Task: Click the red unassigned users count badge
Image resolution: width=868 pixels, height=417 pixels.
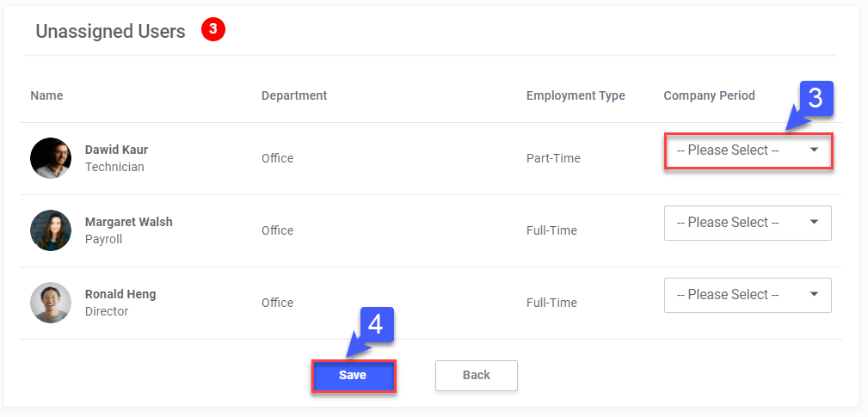Action: click(x=212, y=30)
